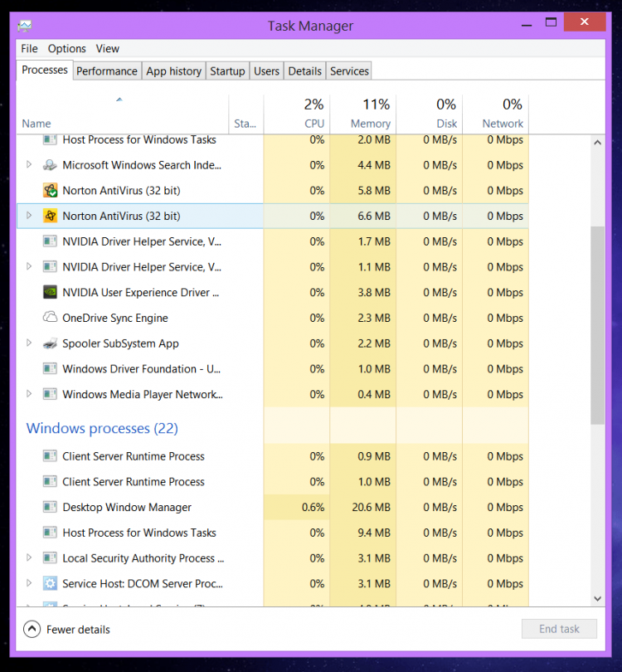The image size is (622, 672).
Task: Click the Windows Media Player Network icon
Action: [50, 394]
